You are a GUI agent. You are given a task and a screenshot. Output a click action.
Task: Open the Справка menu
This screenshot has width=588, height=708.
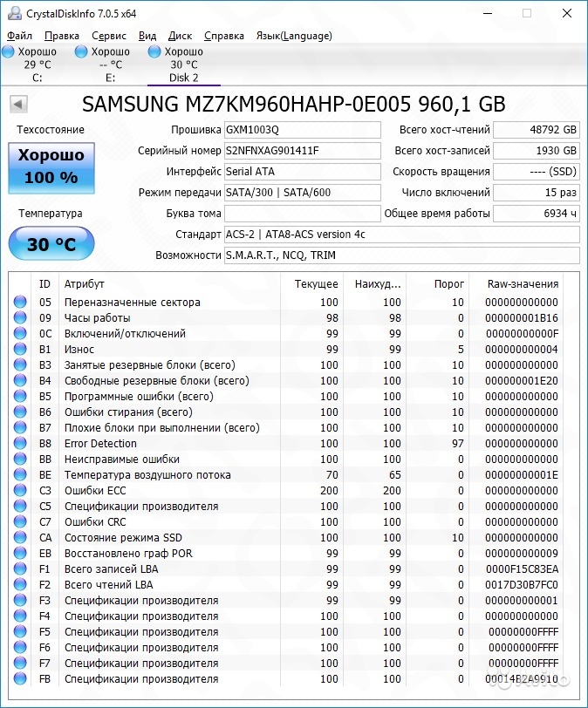point(224,36)
